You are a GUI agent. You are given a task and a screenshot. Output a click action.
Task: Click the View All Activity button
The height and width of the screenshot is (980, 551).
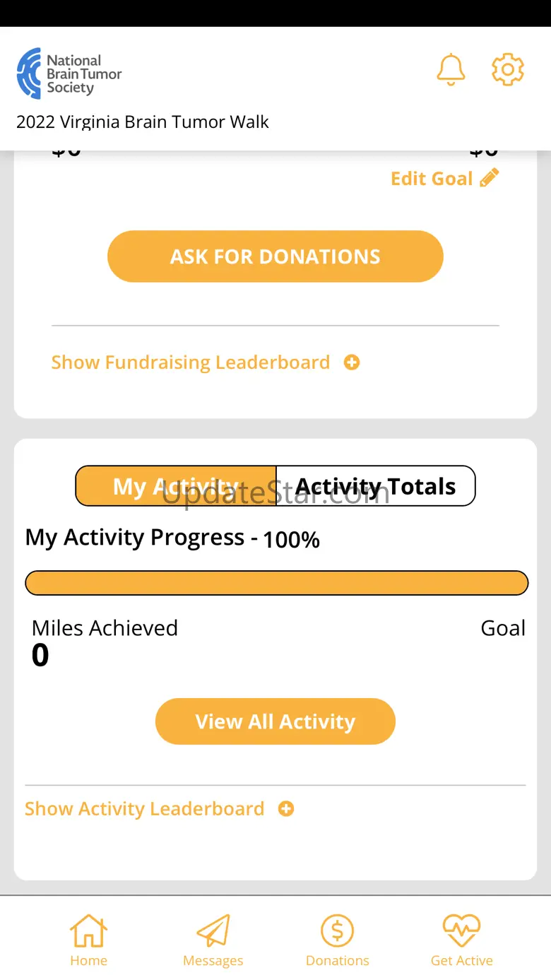click(x=275, y=721)
